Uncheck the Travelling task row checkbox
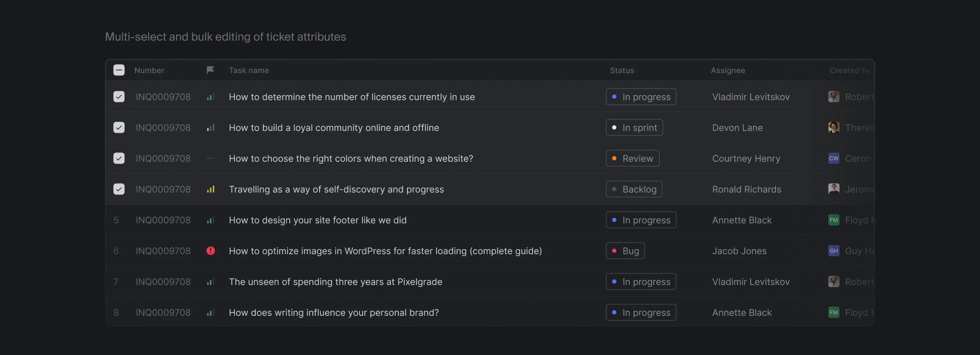Viewport: 980px width, 355px height. pos(119,189)
